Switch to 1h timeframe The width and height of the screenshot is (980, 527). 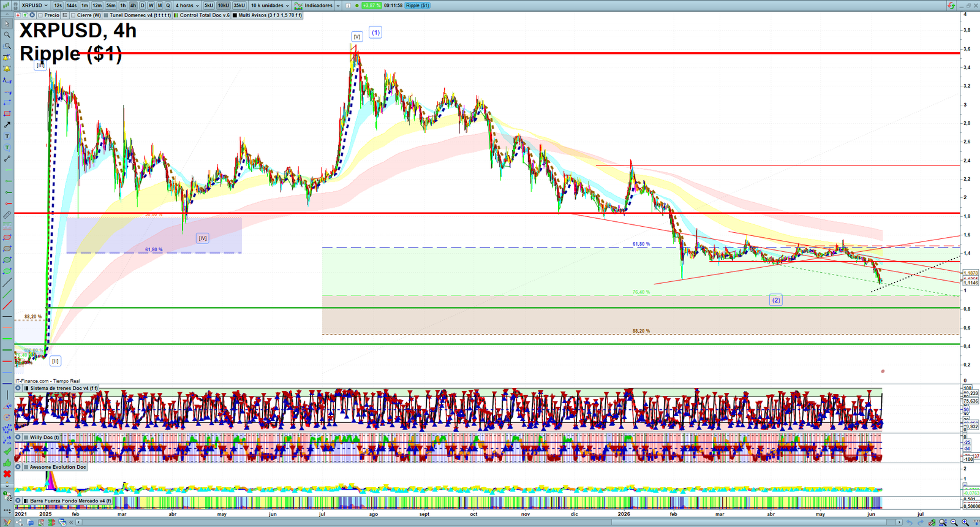(123, 6)
